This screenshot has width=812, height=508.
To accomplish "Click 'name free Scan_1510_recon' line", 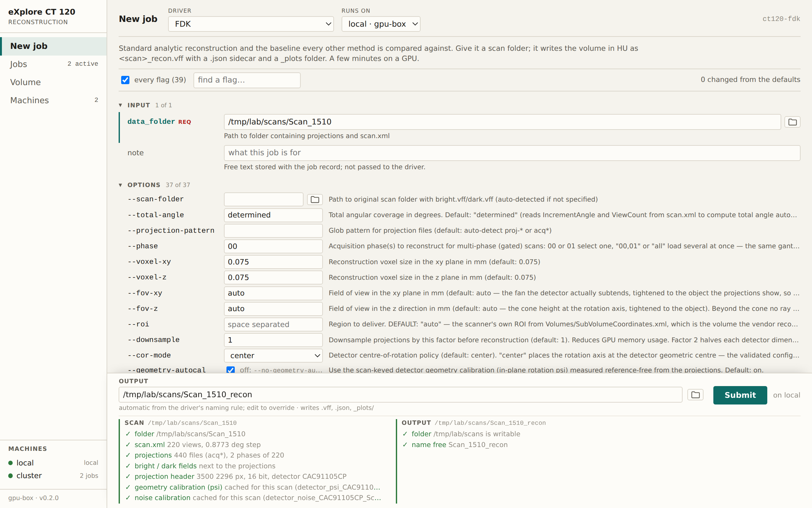I will click(x=455, y=444).
